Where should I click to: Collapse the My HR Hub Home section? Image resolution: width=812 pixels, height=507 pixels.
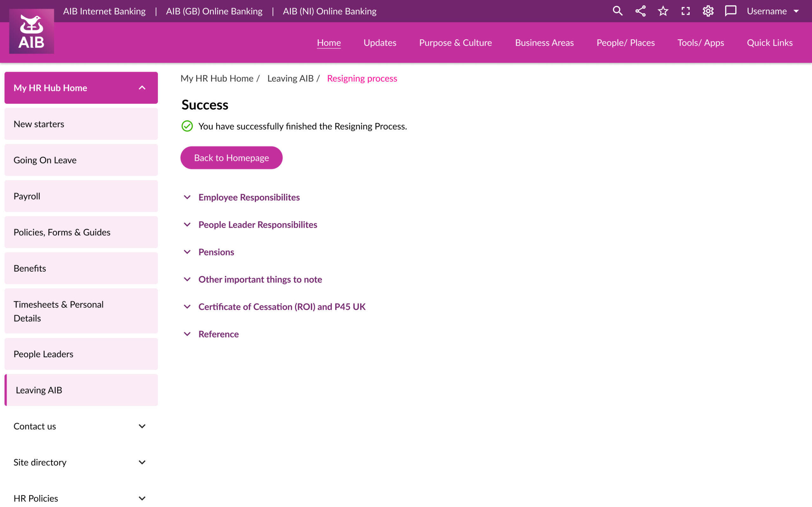click(142, 88)
